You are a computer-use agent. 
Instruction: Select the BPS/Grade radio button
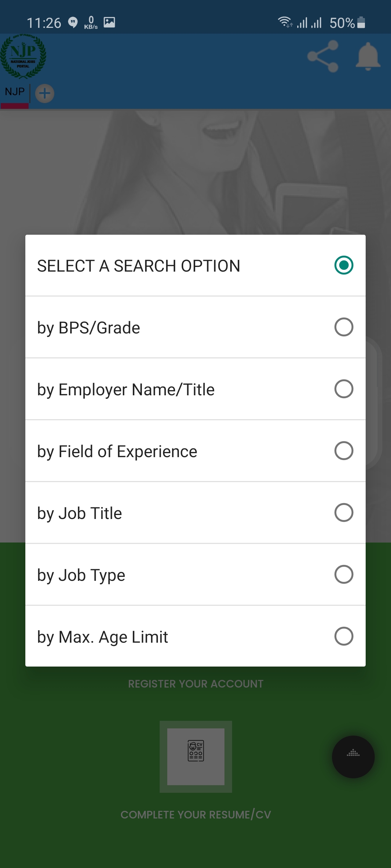click(344, 327)
